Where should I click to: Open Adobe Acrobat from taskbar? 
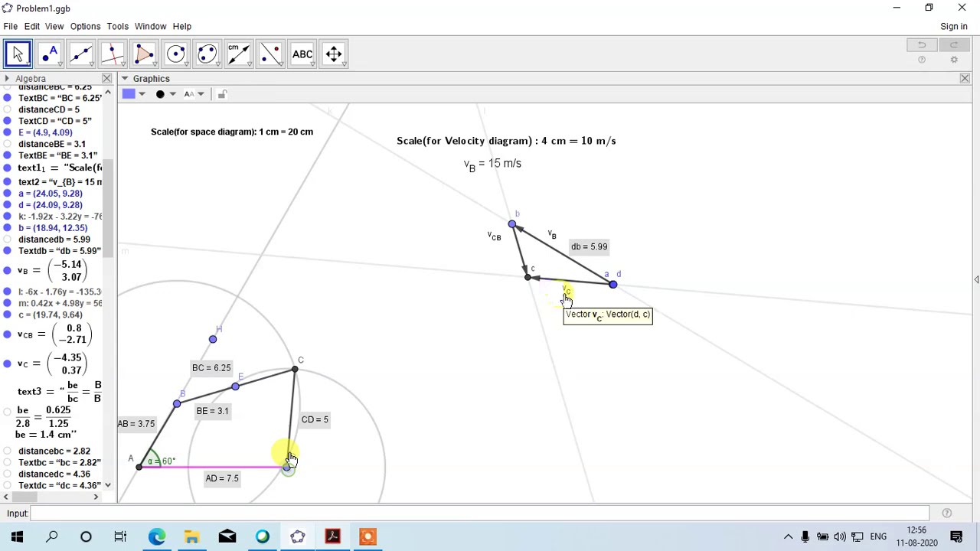click(x=332, y=536)
